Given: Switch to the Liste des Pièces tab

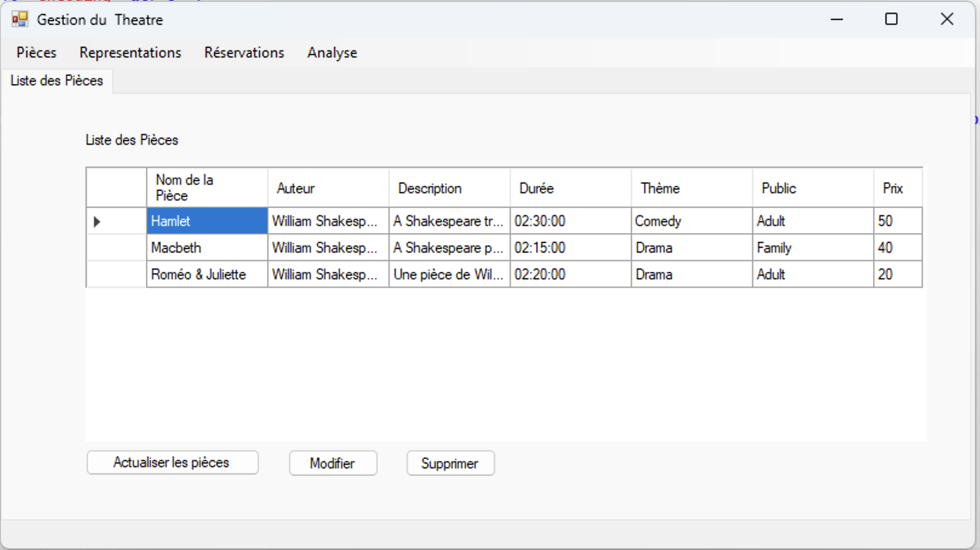Looking at the screenshot, I should [x=57, y=81].
